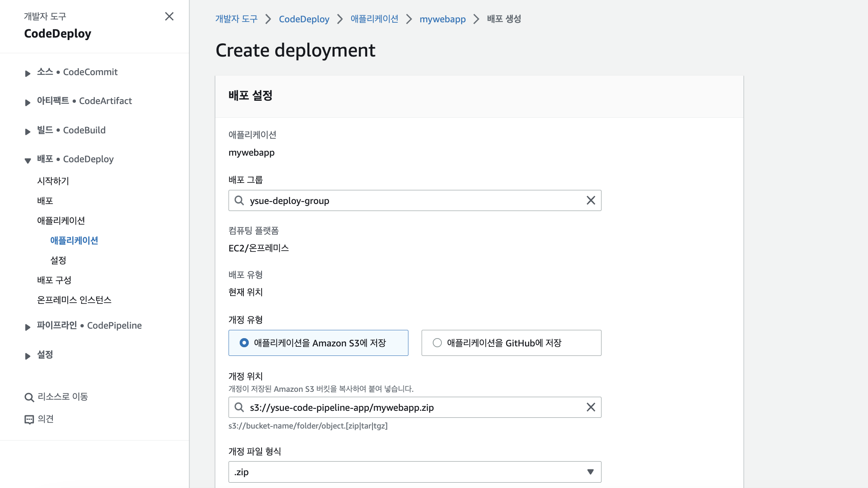Viewport: 868px width, 488px height.
Task: Click 아티팩트 • CodeArtifact label
Action: pos(84,101)
